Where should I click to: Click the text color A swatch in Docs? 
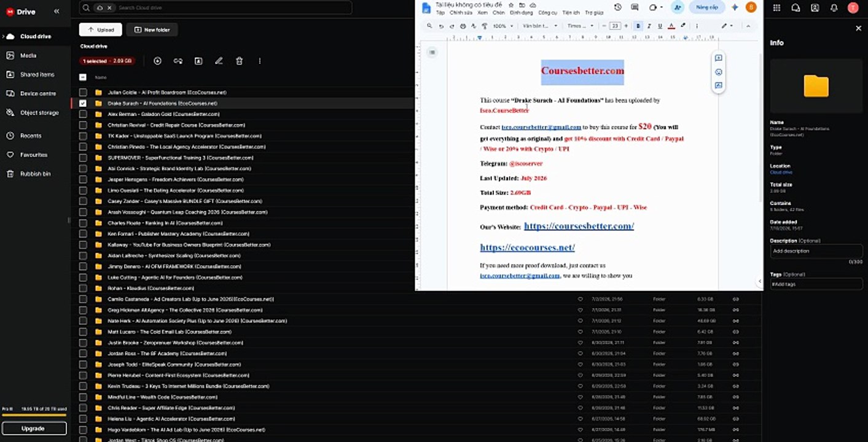[671, 26]
